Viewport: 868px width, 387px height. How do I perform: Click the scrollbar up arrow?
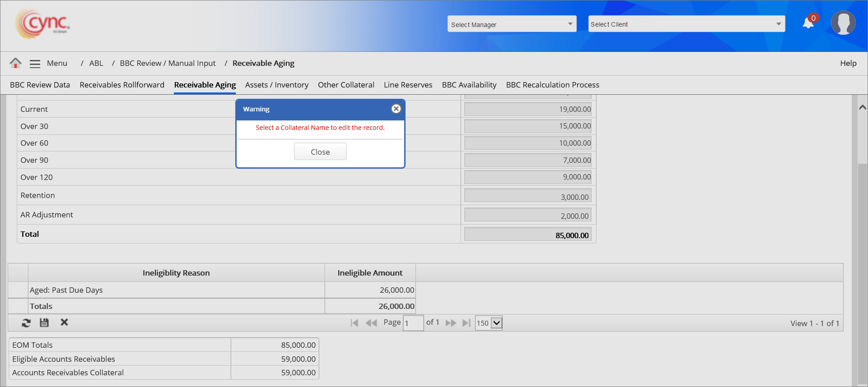(x=862, y=107)
